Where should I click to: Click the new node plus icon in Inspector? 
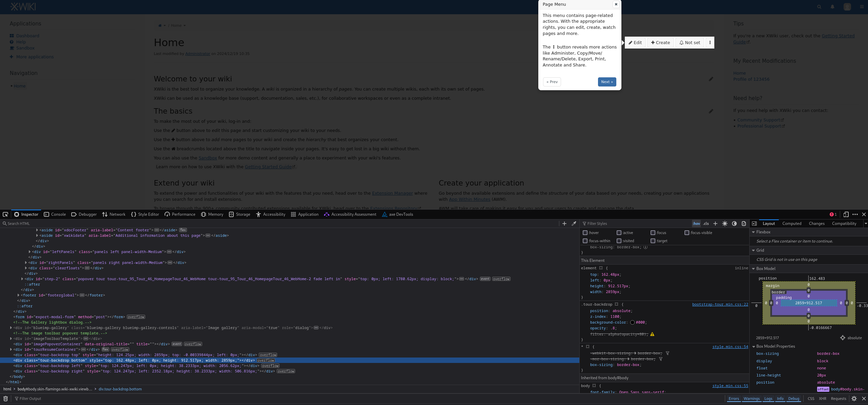[564, 224]
